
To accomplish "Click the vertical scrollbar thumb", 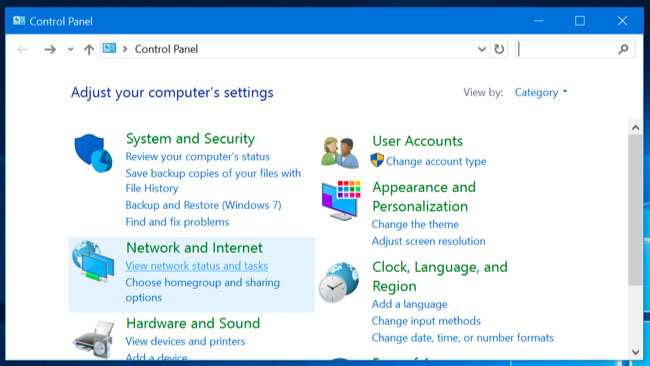I will coord(635,210).
